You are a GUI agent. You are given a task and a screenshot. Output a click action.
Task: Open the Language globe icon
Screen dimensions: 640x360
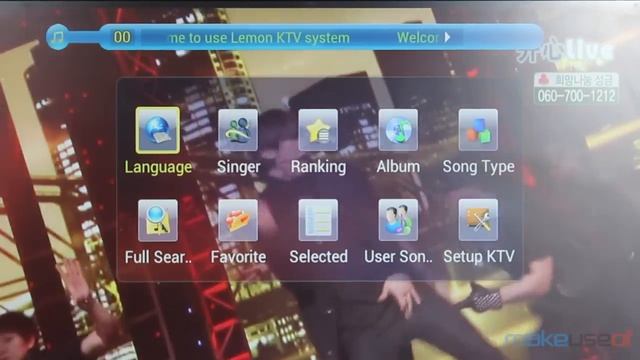[x=158, y=130]
